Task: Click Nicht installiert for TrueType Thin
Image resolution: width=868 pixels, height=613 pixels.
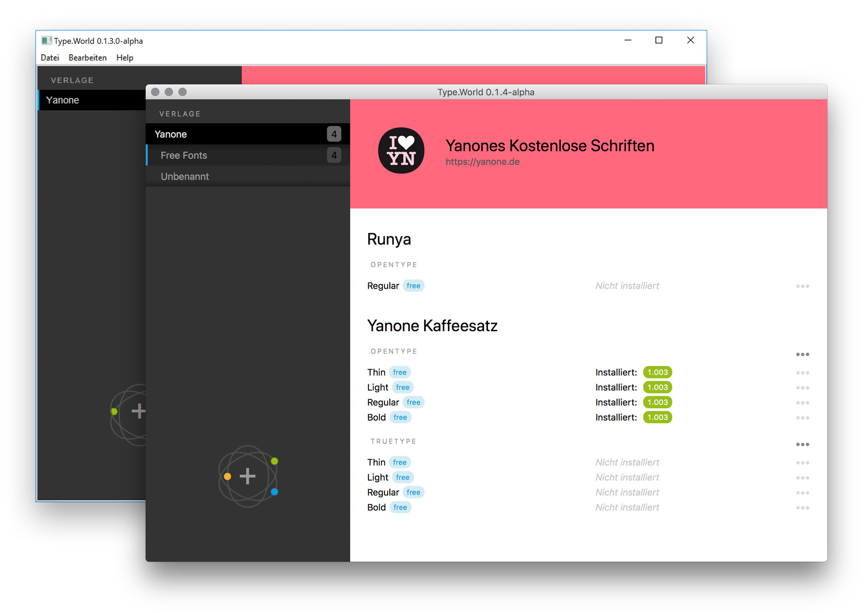Action: tap(627, 462)
